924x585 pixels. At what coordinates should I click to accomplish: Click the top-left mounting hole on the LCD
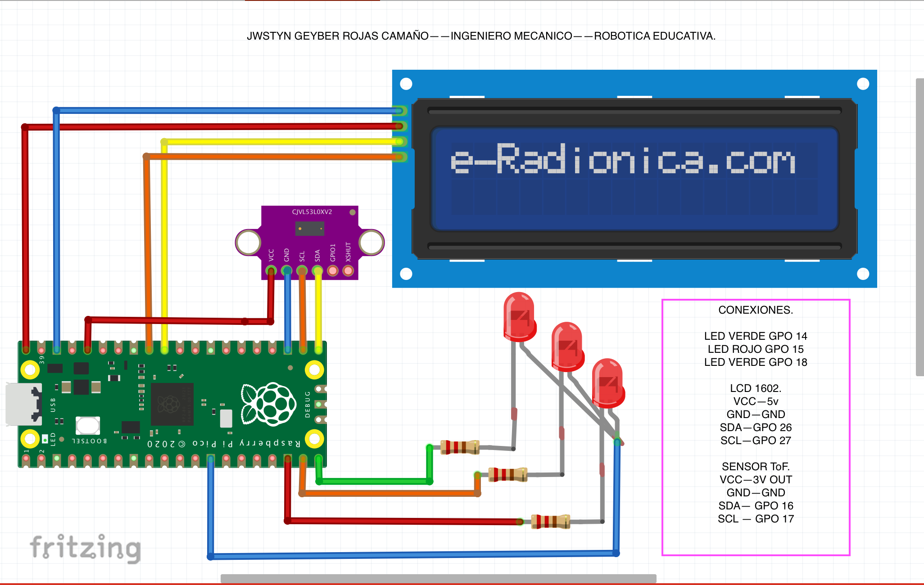click(406, 84)
